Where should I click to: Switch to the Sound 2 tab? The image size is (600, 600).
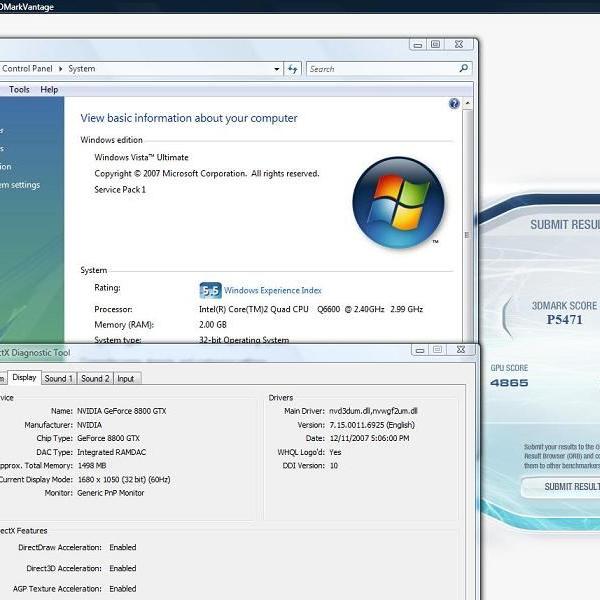click(x=95, y=378)
